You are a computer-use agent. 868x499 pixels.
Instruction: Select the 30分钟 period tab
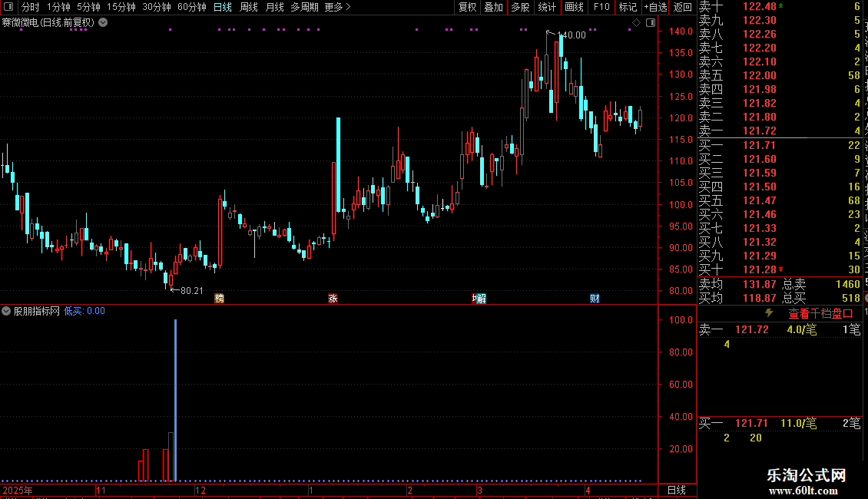click(157, 7)
